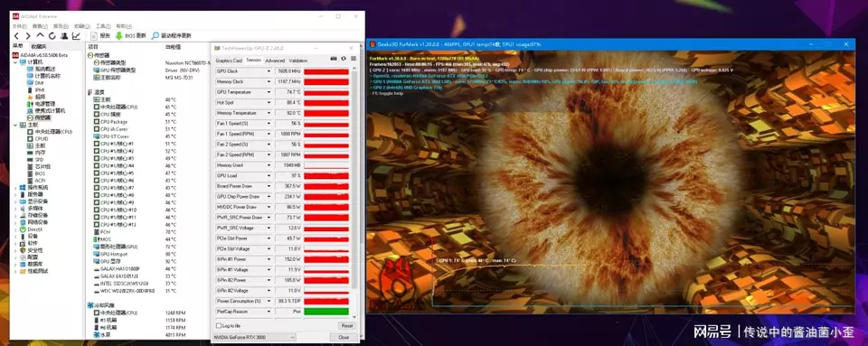Click the refresh icon in AIDA64 toolbar
The height and width of the screenshot is (346, 868).
(52, 36)
